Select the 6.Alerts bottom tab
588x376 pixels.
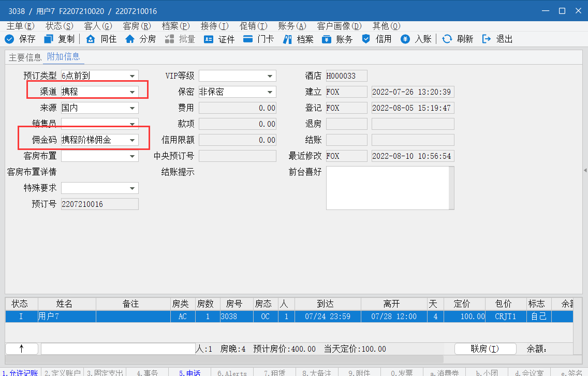pyautogui.click(x=232, y=373)
